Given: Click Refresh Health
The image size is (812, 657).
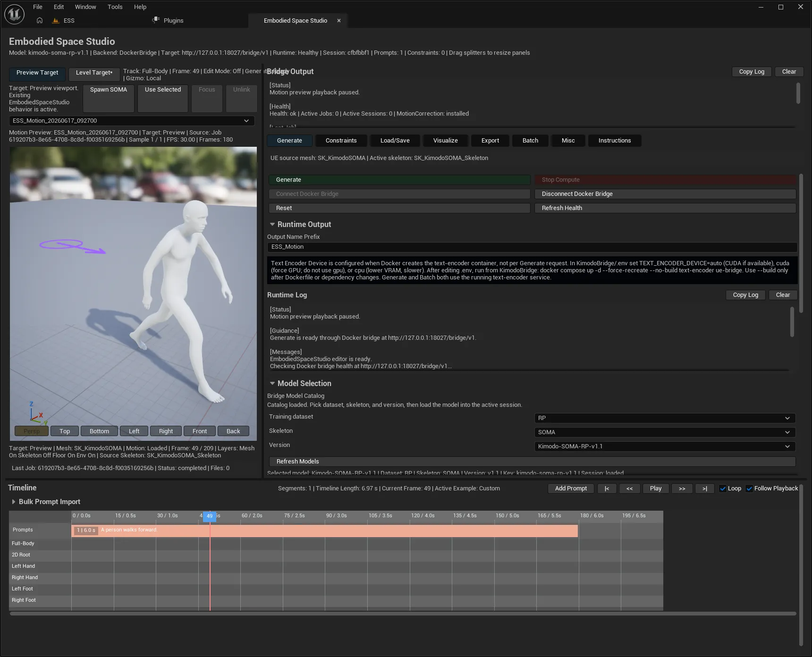Looking at the screenshot, I should pos(665,208).
